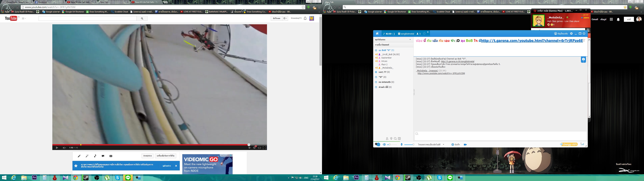Open the video enhancements magic wand
Image resolution: width=644 pixels, height=181 pixels.
pos(87,156)
